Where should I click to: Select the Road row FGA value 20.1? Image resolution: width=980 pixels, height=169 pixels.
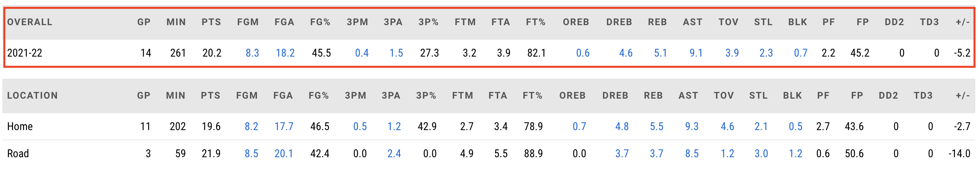tap(284, 154)
